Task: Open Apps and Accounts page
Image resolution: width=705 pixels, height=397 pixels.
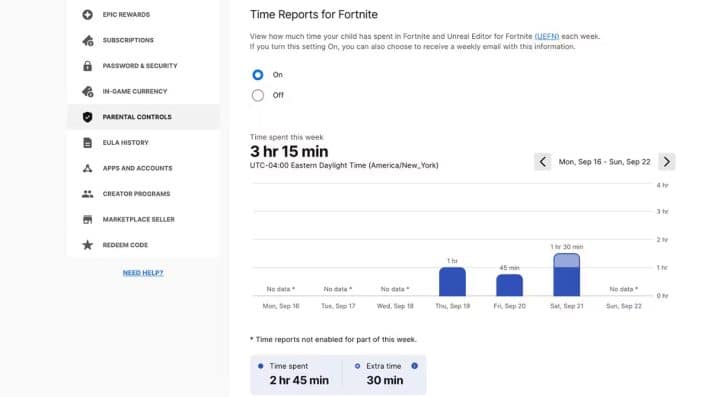Action: [x=143, y=168]
